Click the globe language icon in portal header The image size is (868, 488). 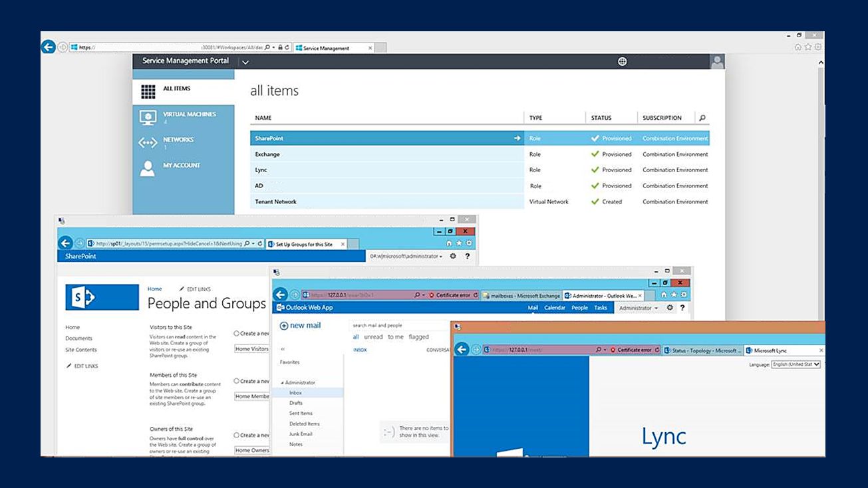623,61
